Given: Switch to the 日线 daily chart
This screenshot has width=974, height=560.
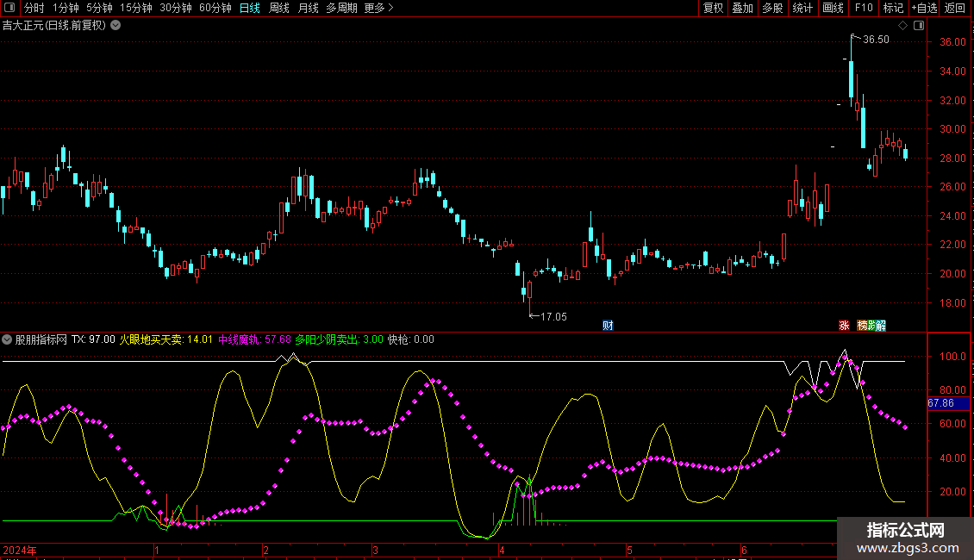Looking at the screenshot, I should (250, 8).
